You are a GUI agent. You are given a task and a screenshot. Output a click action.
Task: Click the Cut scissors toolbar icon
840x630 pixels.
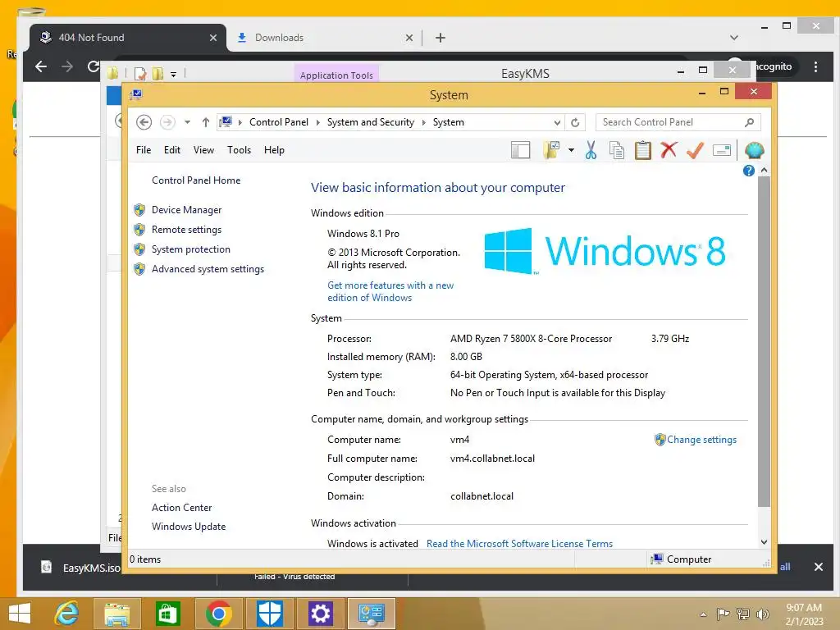click(x=591, y=151)
